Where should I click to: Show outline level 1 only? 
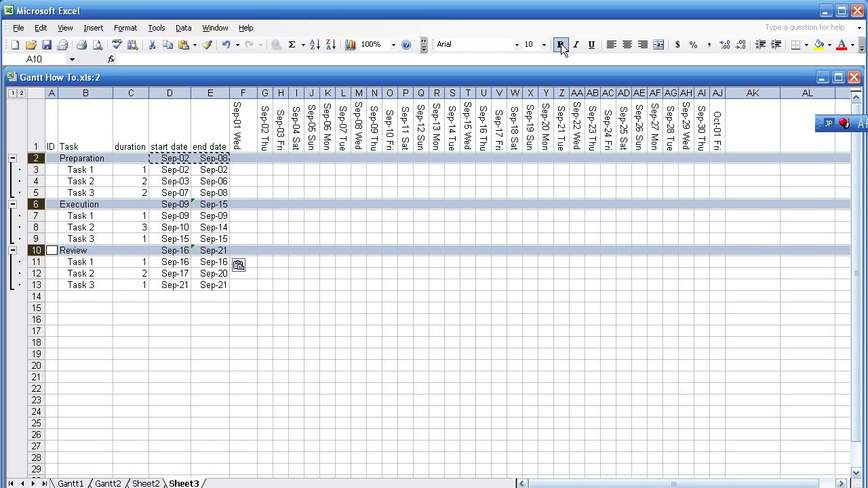(12, 93)
